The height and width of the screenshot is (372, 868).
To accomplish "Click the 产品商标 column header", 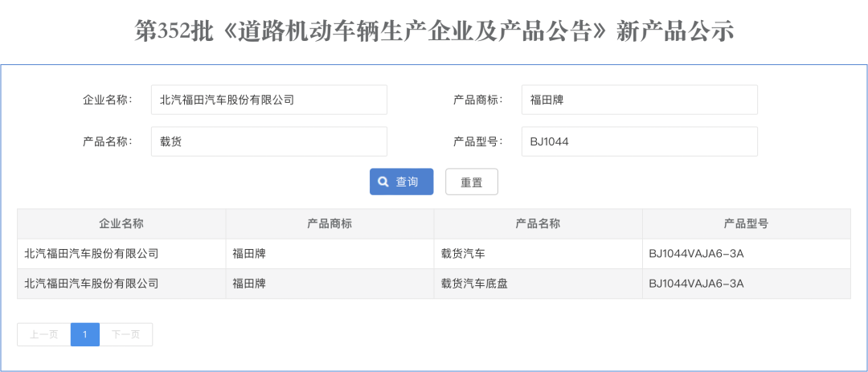I will pos(330,223).
